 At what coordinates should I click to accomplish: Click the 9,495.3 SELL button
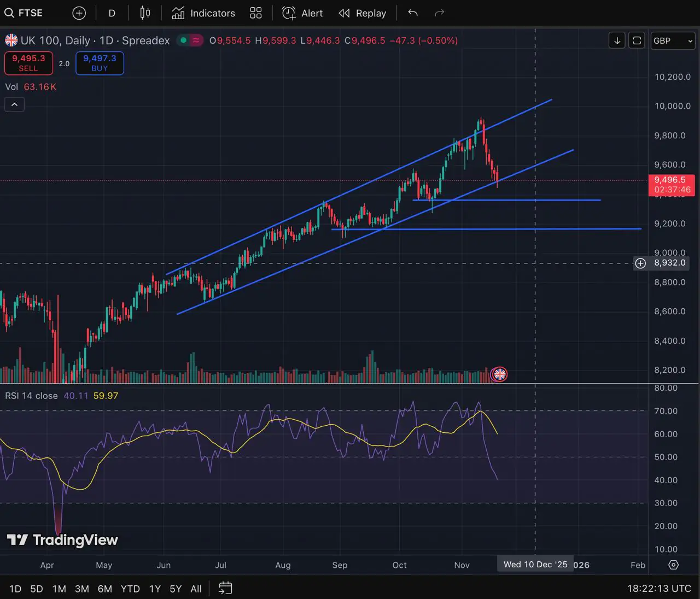point(28,63)
